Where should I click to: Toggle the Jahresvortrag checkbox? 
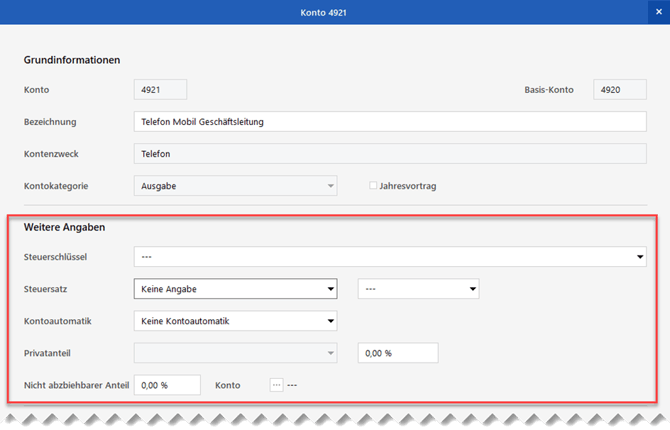pos(373,186)
